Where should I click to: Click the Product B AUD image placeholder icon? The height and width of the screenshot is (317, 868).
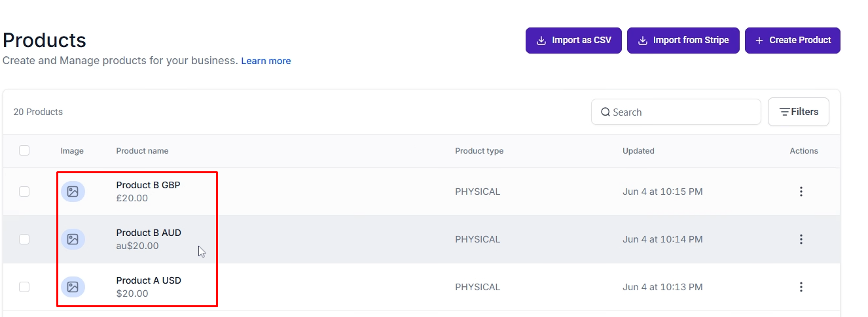[x=73, y=239]
